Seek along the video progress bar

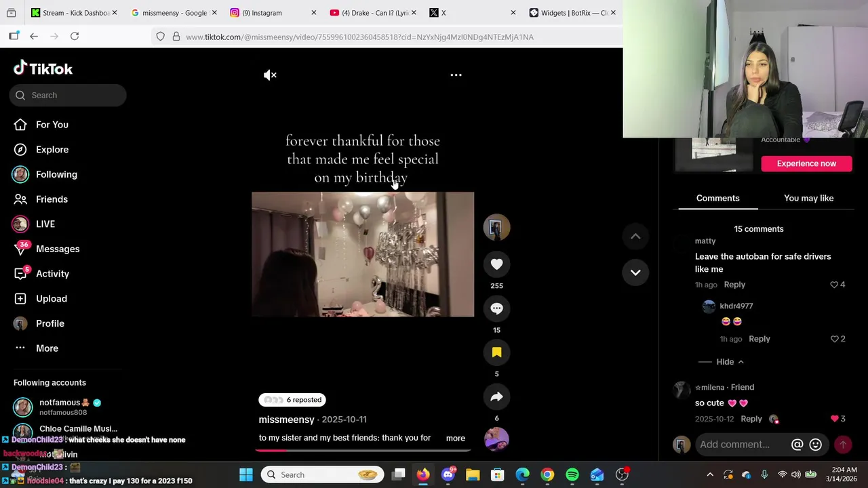pyautogui.click(x=363, y=449)
